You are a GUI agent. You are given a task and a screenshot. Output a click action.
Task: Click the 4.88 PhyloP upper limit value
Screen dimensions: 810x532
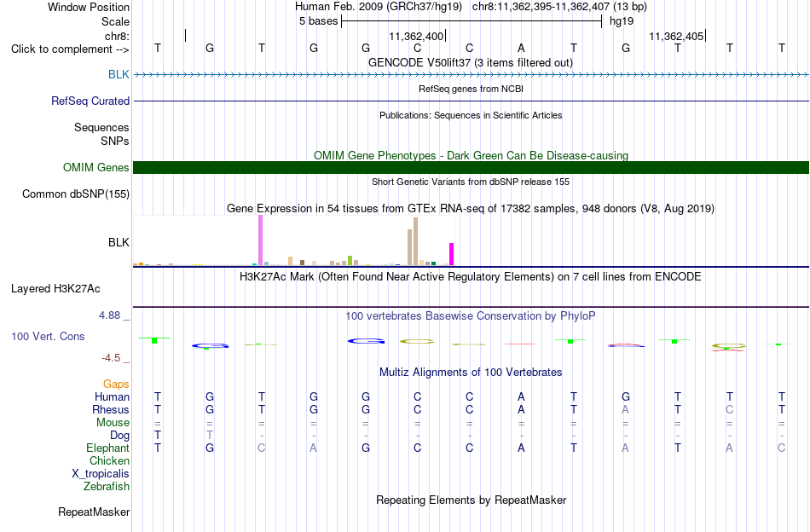(109, 315)
